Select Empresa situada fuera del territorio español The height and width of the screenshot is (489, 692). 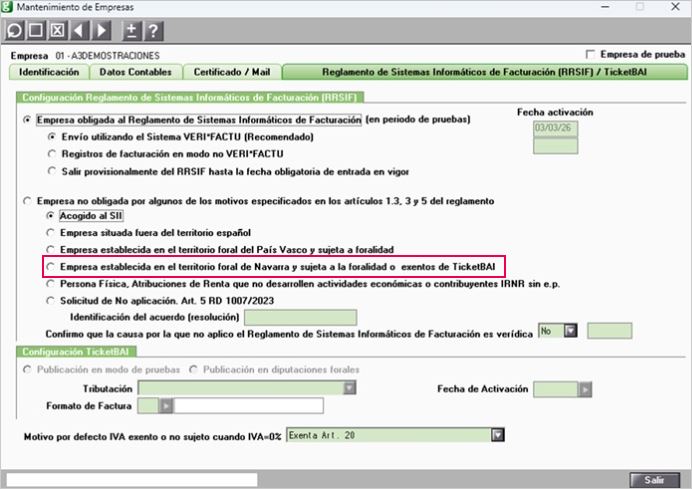tap(51, 233)
